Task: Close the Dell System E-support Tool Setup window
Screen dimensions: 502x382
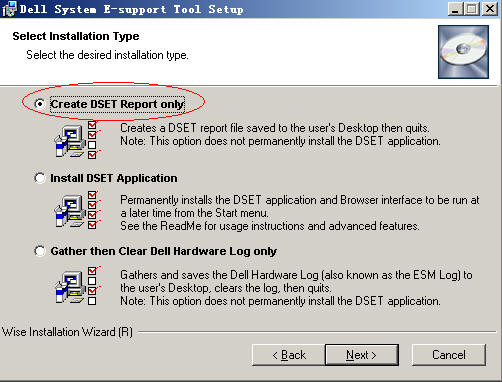Action: coord(490,9)
